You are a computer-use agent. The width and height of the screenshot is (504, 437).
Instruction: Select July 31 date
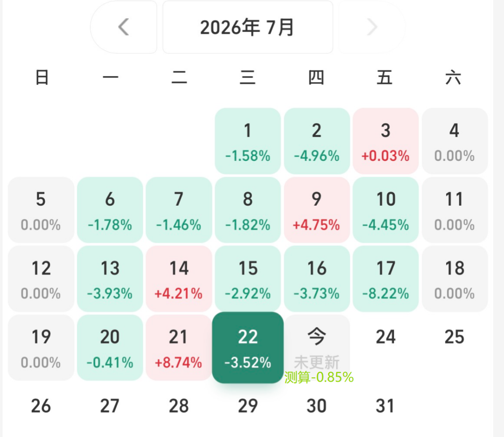tap(385, 406)
